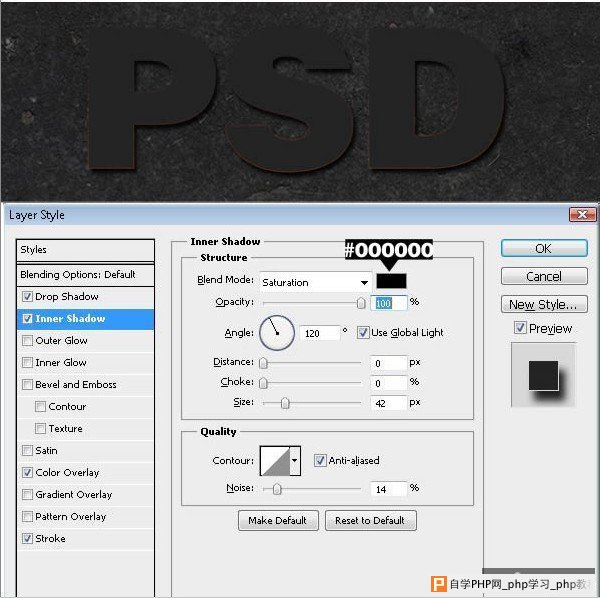Toggle the Drop Shadow checkbox

click(27, 297)
